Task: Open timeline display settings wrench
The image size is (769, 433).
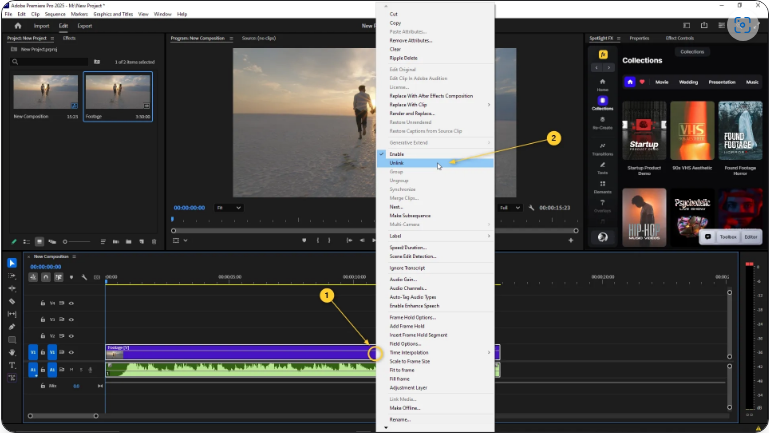Action: [x=84, y=277]
